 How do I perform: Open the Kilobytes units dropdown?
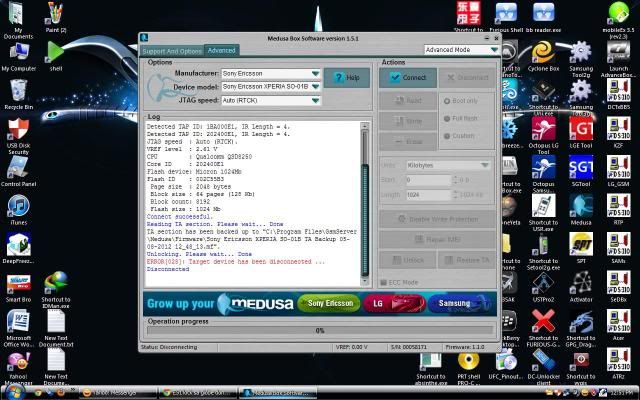(x=448, y=165)
